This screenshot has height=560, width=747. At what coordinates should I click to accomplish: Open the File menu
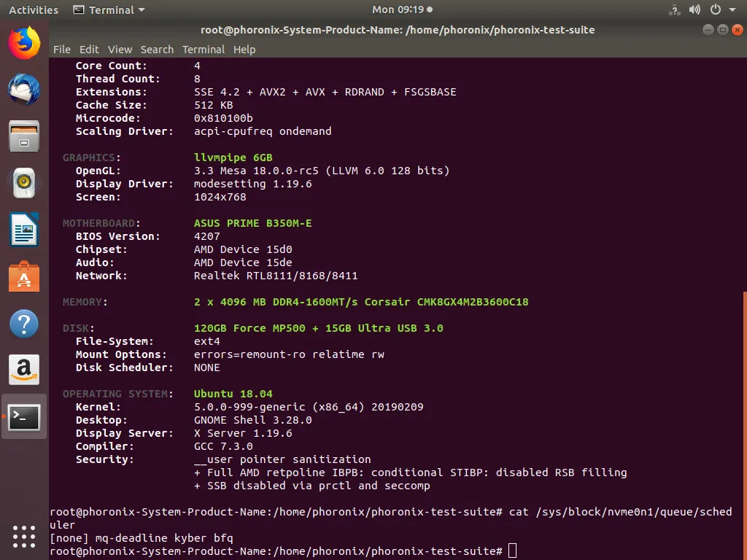click(x=62, y=50)
